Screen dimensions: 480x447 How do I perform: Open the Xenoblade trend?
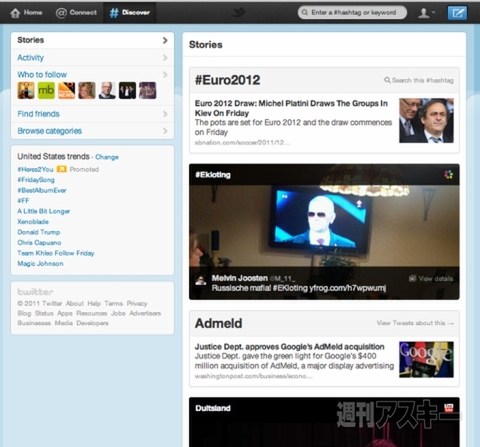pos(33,222)
